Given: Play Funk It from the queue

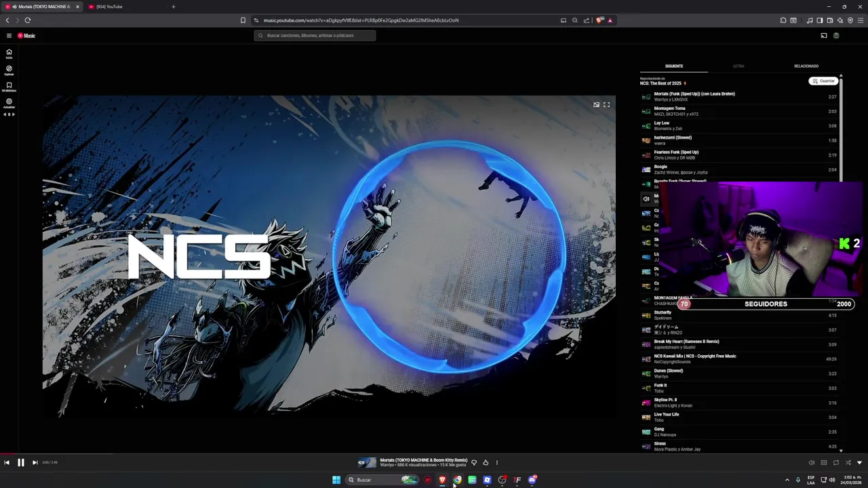Looking at the screenshot, I should click(x=739, y=388).
